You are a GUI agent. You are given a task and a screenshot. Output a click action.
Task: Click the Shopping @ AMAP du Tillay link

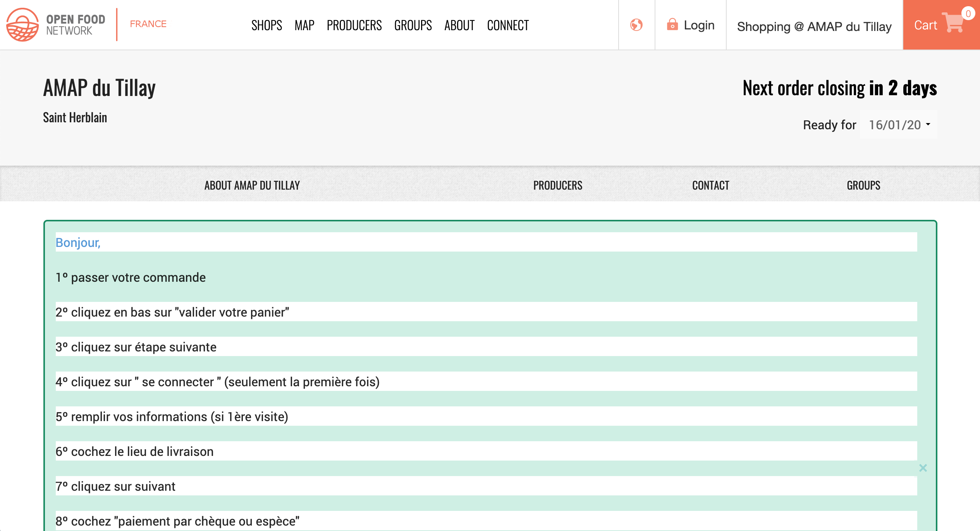814,26
